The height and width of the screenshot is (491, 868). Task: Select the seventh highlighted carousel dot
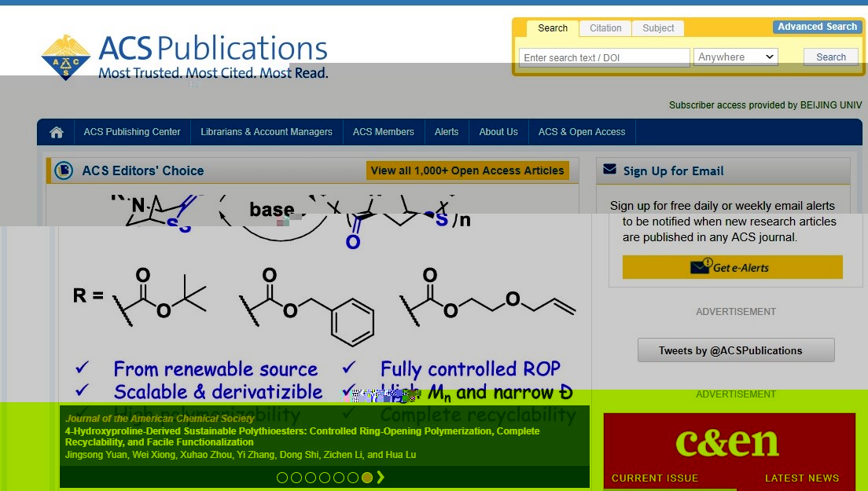point(367,478)
